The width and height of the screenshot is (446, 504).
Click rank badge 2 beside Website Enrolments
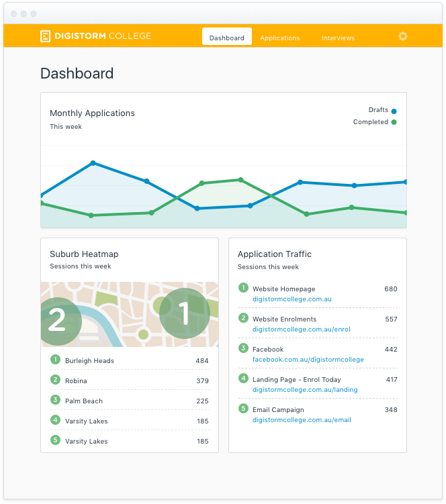[243, 318]
